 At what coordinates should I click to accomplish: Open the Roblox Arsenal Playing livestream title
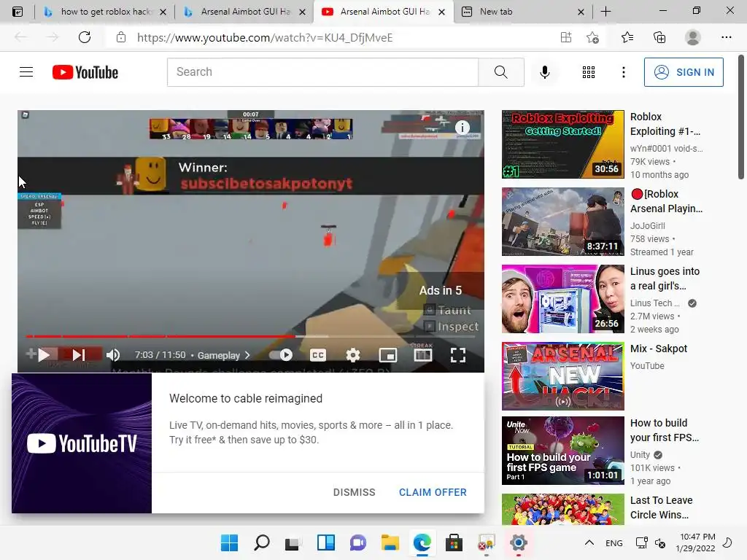point(666,201)
